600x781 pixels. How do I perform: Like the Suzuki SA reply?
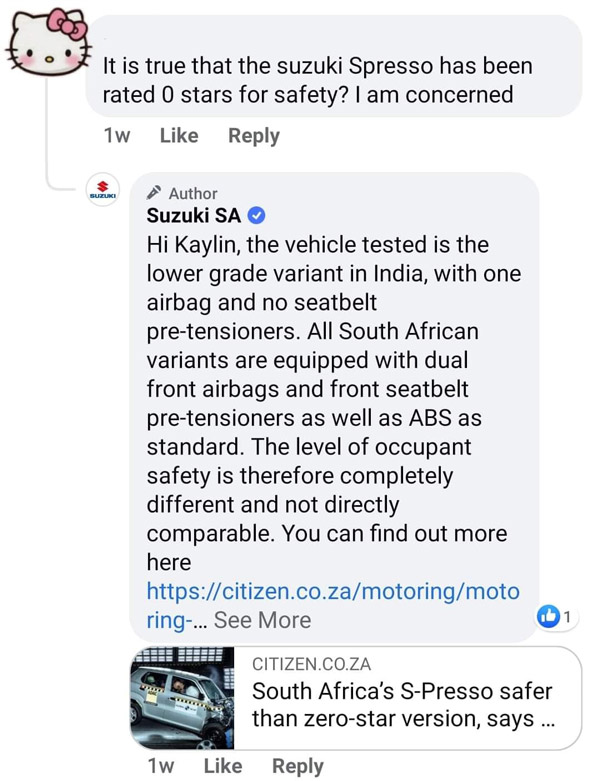[x=222, y=766]
